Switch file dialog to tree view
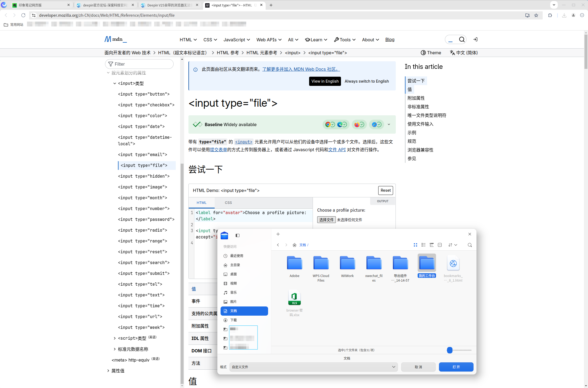 tap(432, 245)
